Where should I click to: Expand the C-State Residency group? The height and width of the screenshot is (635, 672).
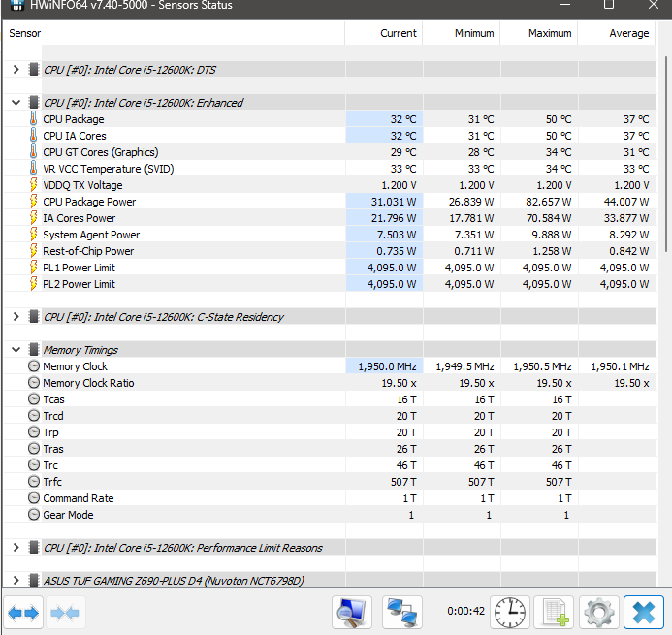[x=16, y=317]
